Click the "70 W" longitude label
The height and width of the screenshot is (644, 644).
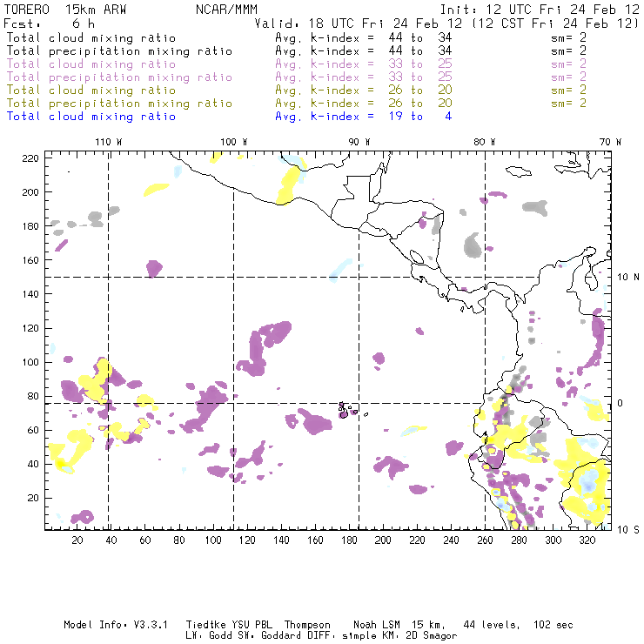pos(610,142)
